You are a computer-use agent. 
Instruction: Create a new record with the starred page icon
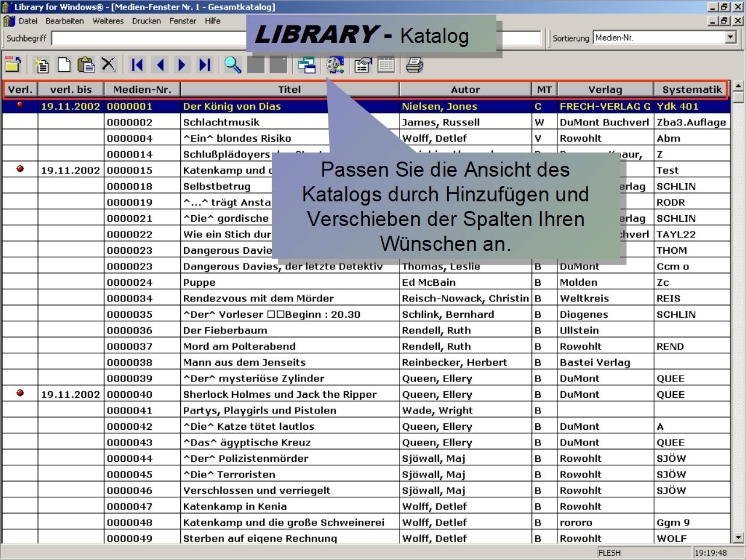[41, 64]
